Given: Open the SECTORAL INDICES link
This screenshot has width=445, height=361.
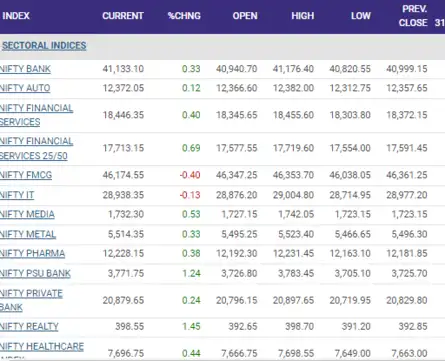Looking at the screenshot, I should 44,46.
